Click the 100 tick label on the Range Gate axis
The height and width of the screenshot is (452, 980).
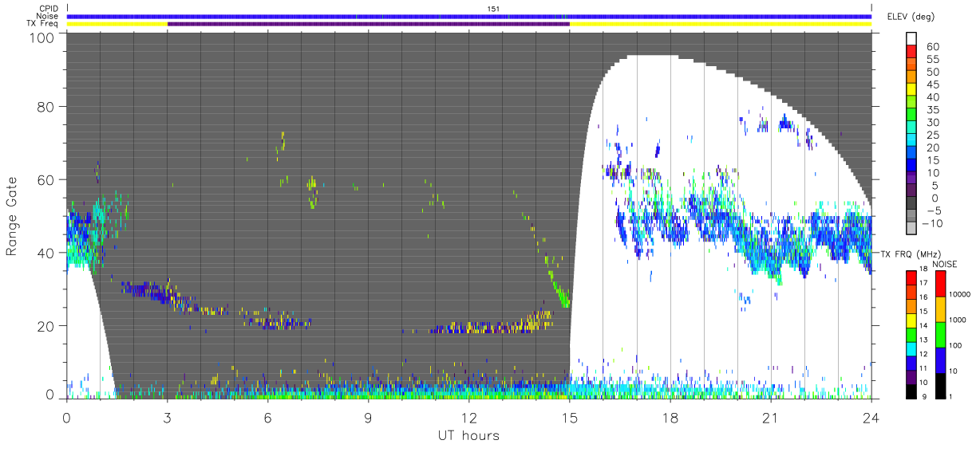point(43,37)
